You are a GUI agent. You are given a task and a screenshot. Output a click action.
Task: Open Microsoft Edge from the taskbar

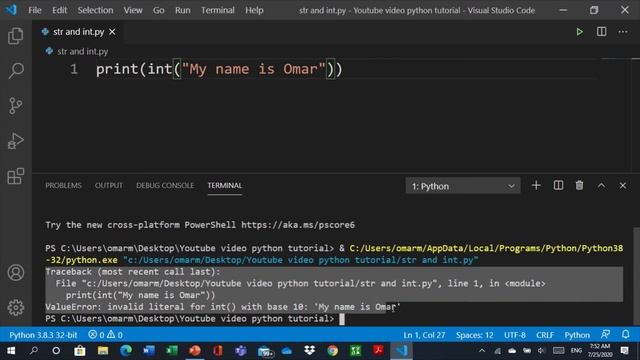pyautogui.click(x=126, y=351)
